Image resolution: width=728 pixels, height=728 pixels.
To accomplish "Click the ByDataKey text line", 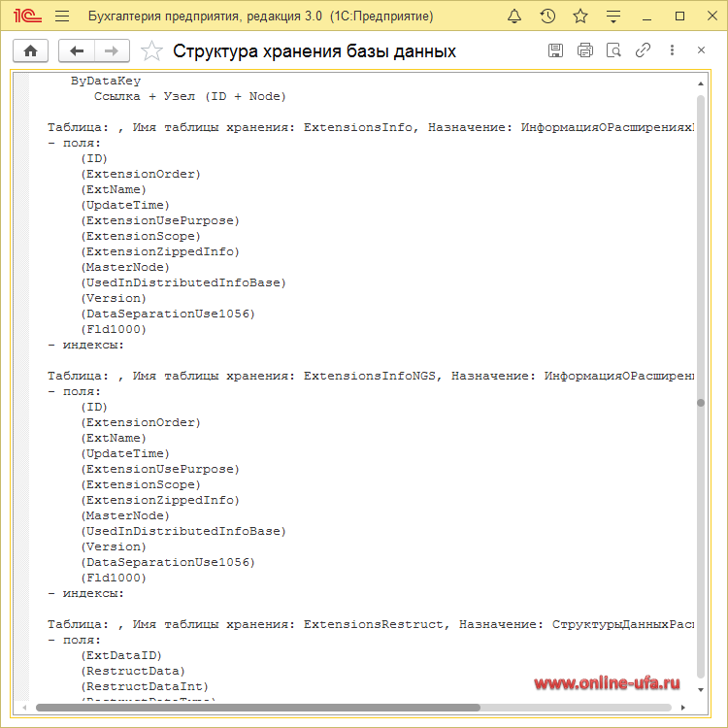I will 106,81.
